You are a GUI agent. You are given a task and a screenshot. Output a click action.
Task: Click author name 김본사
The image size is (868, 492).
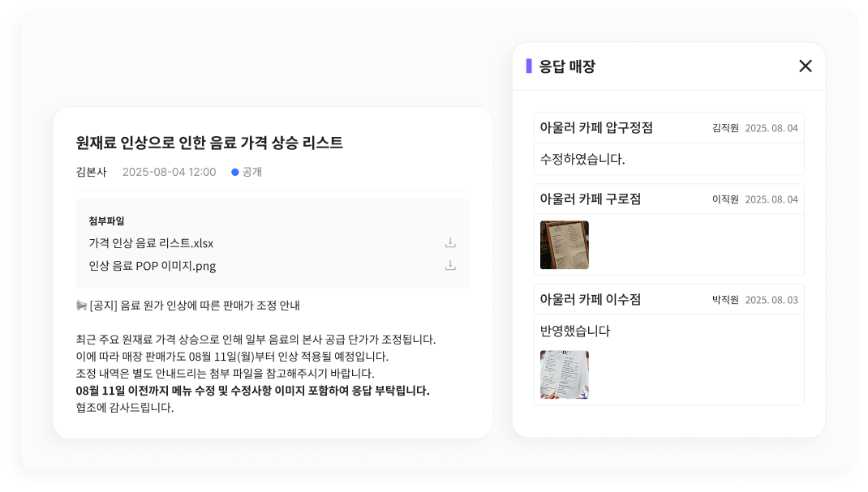(x=91, y=172)
